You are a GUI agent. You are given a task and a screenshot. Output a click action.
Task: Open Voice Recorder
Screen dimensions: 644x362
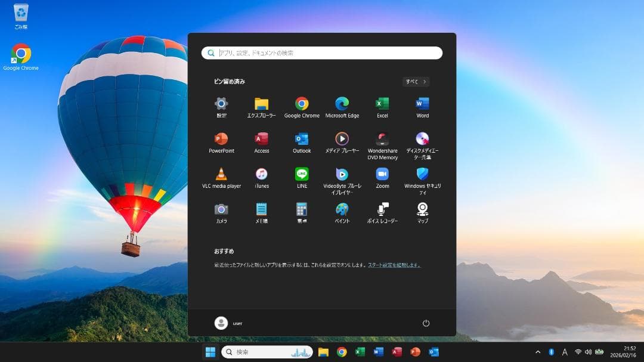pos(382,214)
